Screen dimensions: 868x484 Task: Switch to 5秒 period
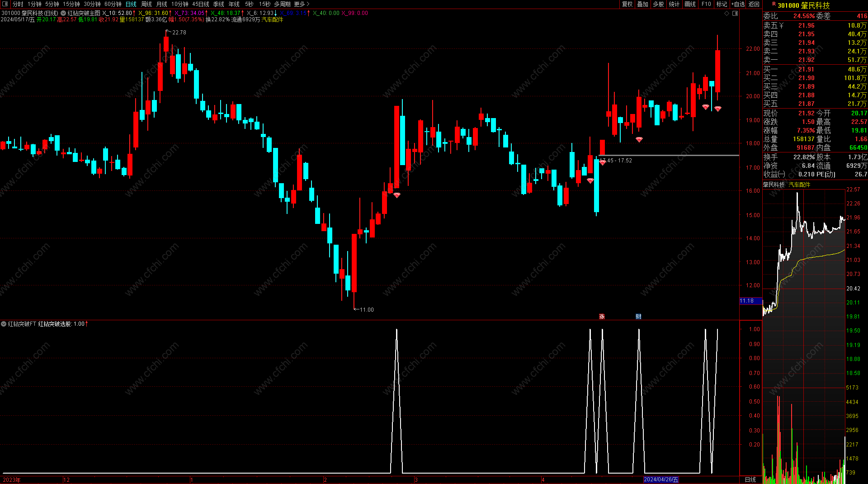[250, 4]
